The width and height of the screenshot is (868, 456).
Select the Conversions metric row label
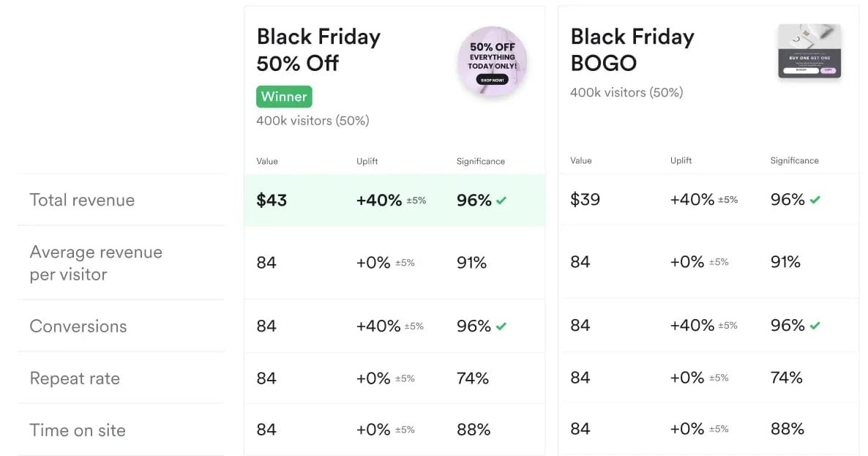[x=78, y=326]
